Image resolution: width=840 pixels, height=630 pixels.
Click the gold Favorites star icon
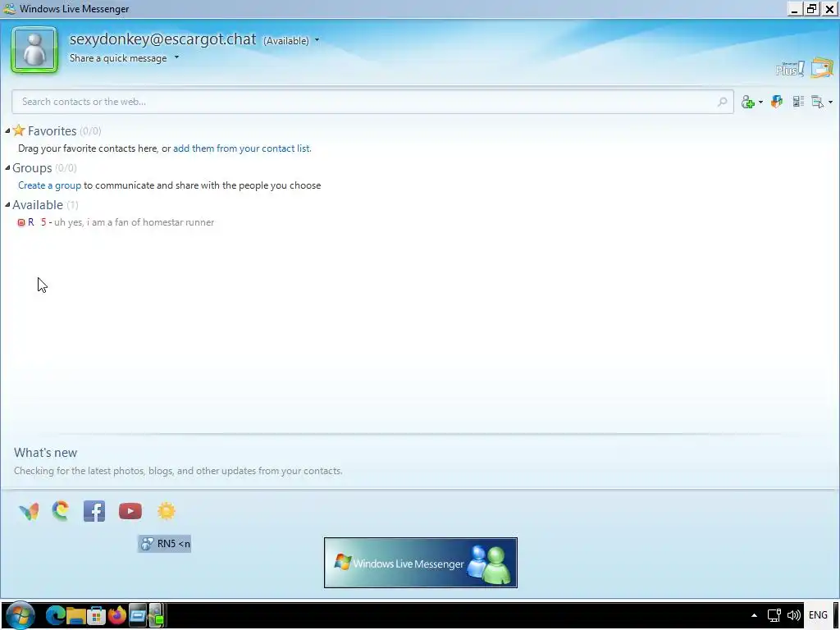click(x=19, y=130)
